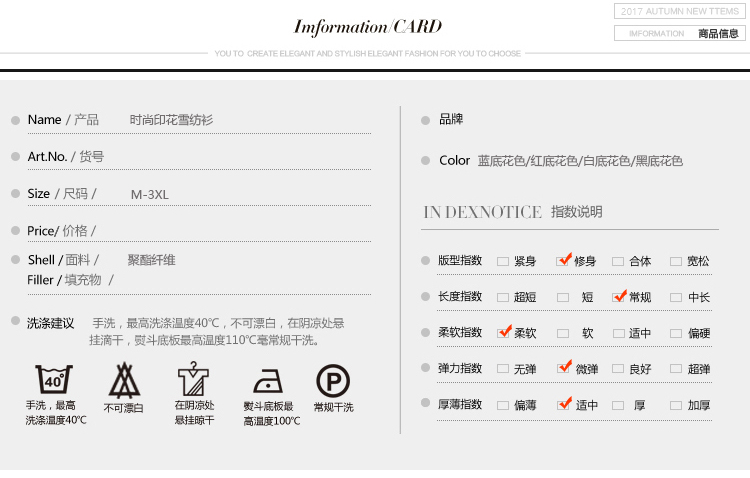This screenshot has height=478, width=750.
Task: Click the Imformation/CARD heading
Action: coord(367,27)
